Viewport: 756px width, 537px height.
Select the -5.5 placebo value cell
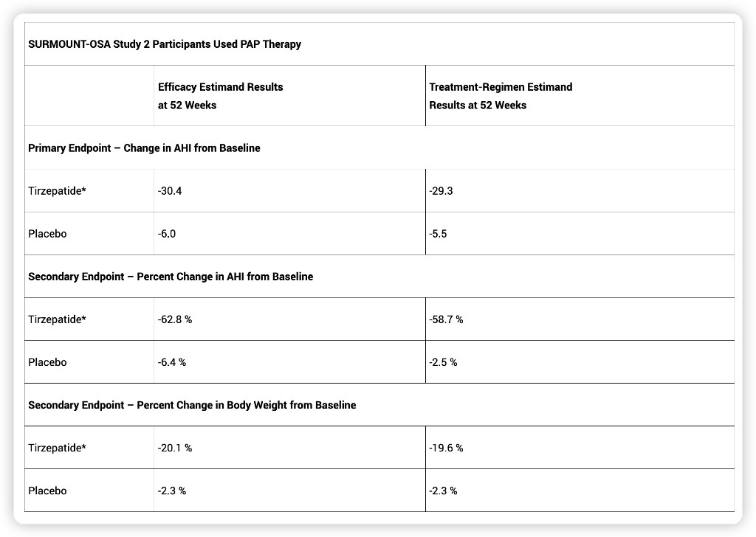pyautogui.click(x=438, y=234)
